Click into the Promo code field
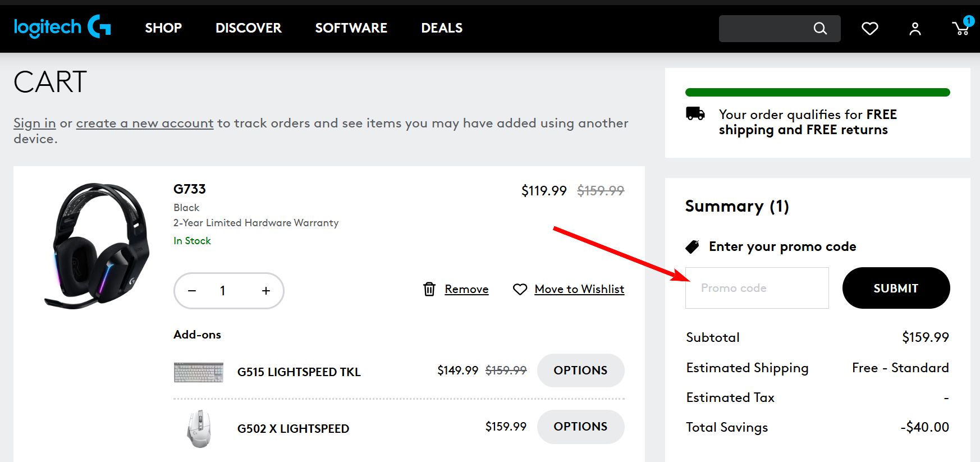The image size is (980, 462). (x=757, y=288)
